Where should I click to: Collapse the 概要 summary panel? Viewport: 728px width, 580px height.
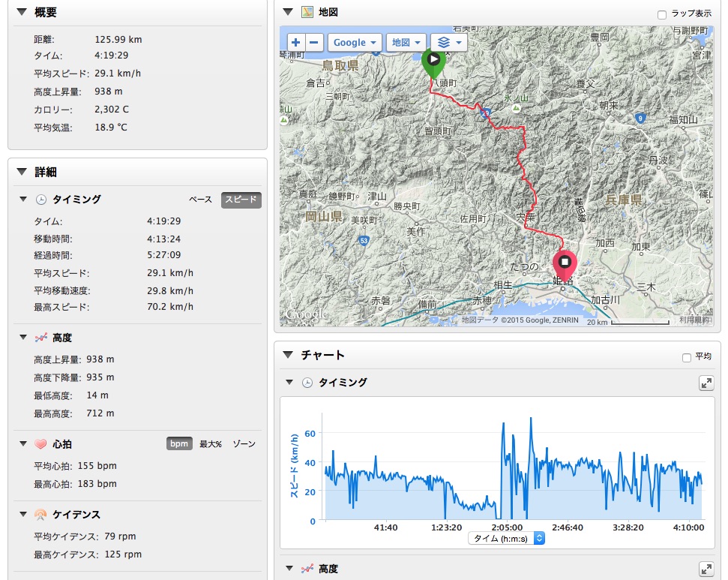(x=20, y=12)
